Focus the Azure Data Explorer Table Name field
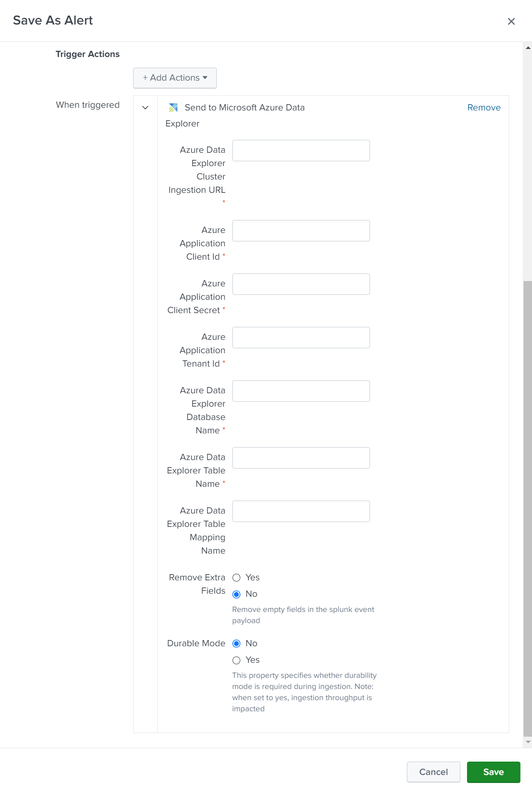The height and width of the screenshot is (795, 532). [301, 457]
